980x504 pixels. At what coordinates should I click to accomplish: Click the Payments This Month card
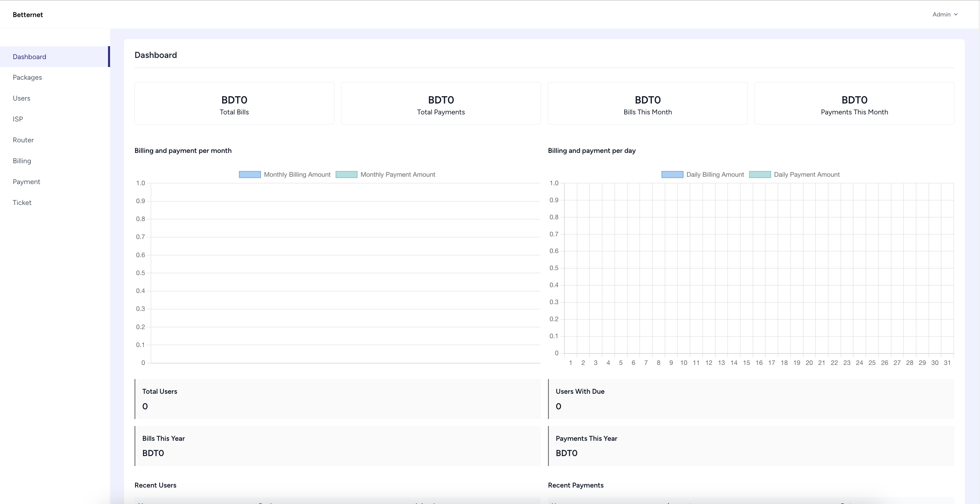tap(854, 103)
